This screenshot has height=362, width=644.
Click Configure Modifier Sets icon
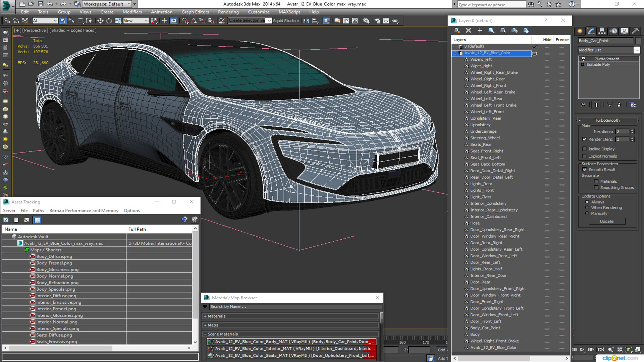[633, 105]
